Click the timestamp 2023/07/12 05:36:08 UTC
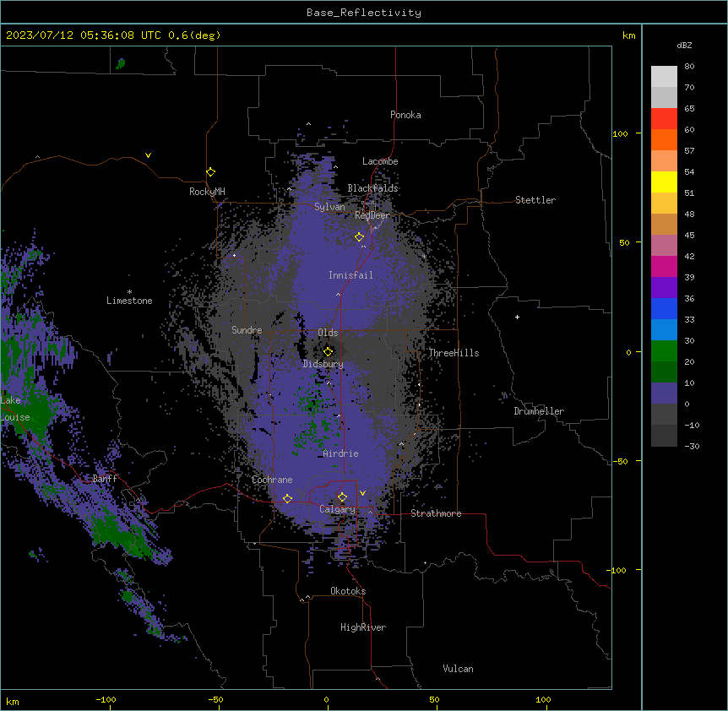 pos(83,35)
